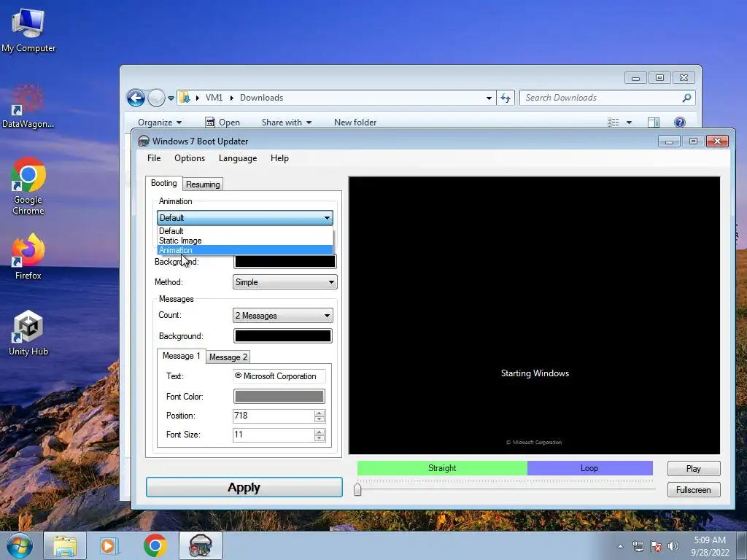Screen dimensions: 747x560
Task: Pick the Messages Background color swatch
Action: click(x=282, y=335)
